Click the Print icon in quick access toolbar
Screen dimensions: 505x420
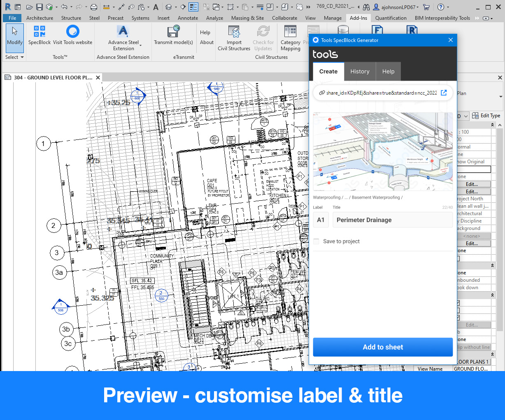click(94, 7)
